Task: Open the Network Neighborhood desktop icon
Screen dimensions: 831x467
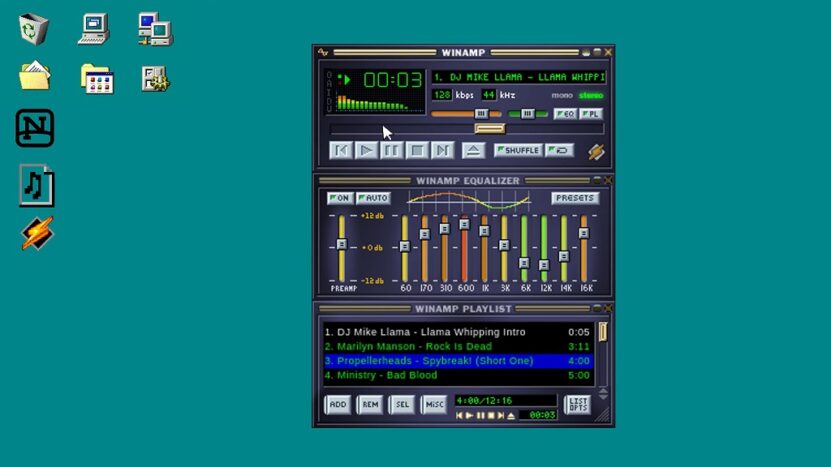Action: point(155,29)
